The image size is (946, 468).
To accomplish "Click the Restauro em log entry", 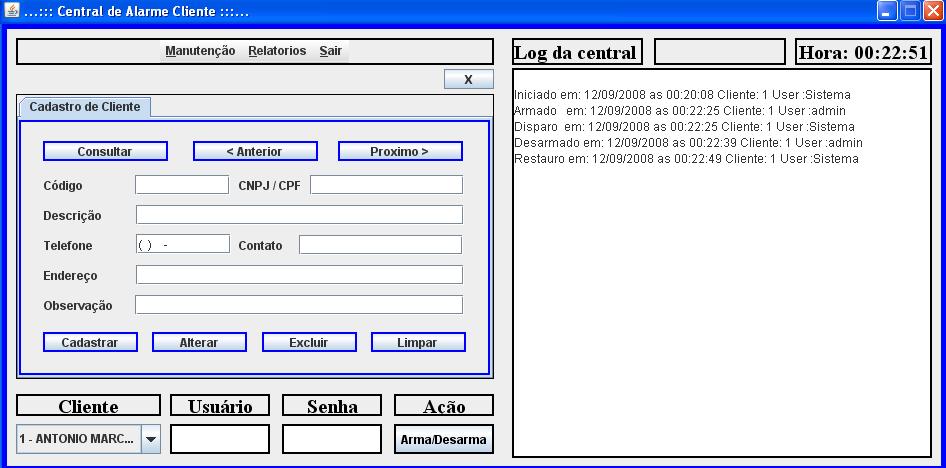I will 687,159.
